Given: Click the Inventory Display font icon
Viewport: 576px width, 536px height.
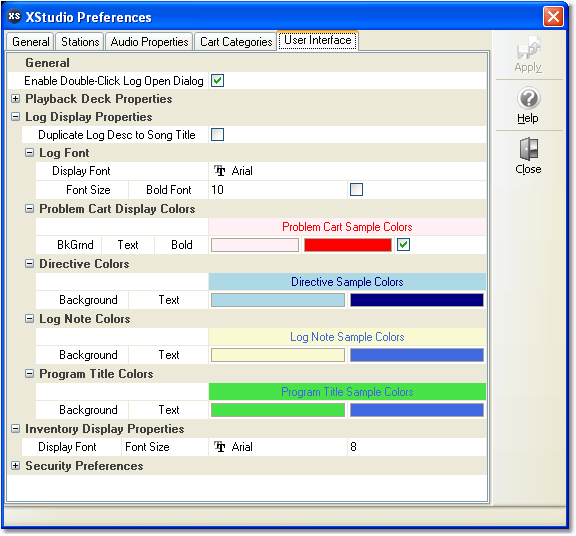Looking at the screenshot, I should pyautogui.click(x=220, y=447).
